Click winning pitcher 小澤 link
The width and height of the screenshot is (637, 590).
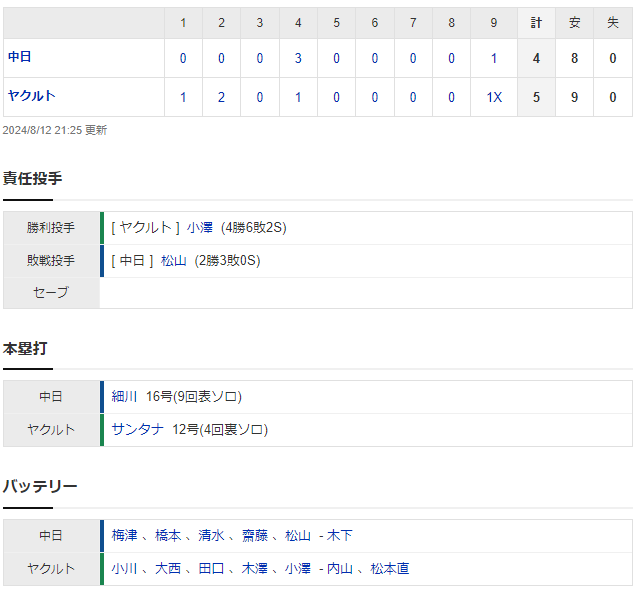pos(199,228)
